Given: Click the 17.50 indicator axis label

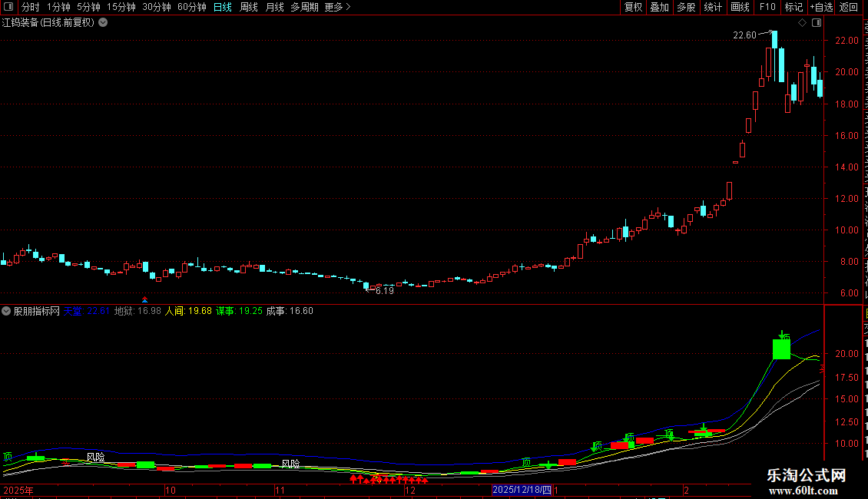Looking at the screenshot, I should (x=847, y=377).
